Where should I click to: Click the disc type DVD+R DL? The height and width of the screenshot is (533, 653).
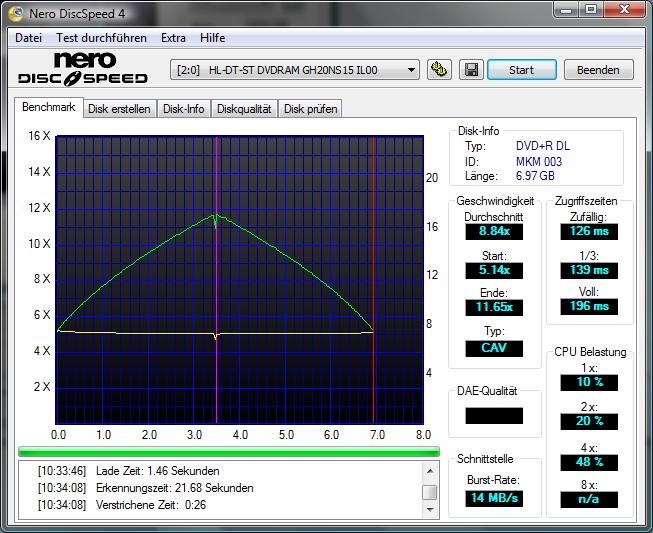tap(543, 146)
